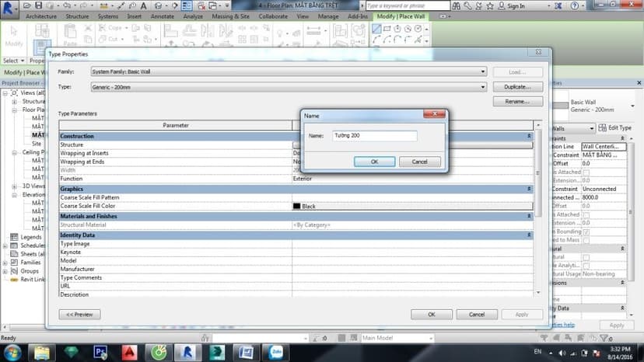Select the Modify arrow tool
The height and width of the screenshot is (362, 644).
[13, 35]
